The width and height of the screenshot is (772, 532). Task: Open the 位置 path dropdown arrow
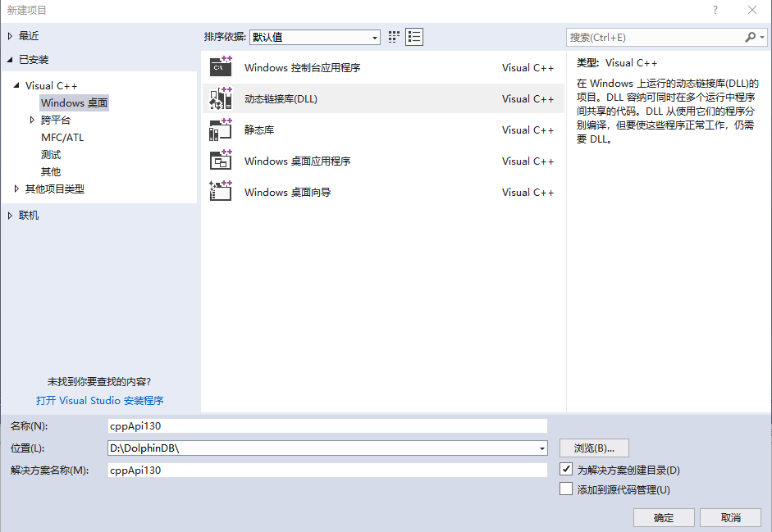coord(541,448)
